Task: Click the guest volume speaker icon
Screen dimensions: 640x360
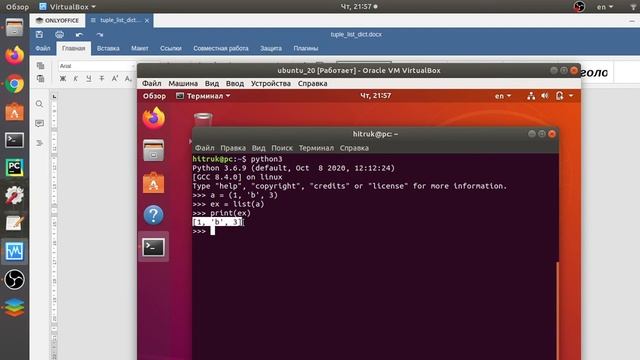Action: coord(545,96)
